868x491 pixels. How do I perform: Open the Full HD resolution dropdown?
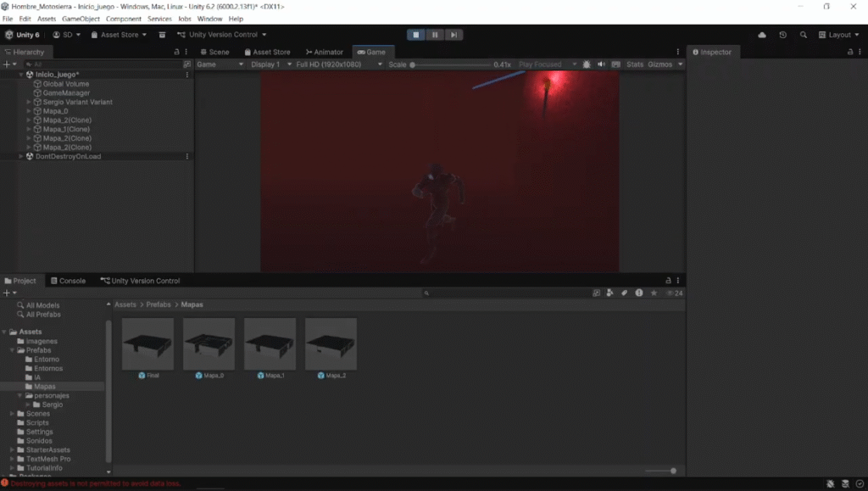point(335,64)
